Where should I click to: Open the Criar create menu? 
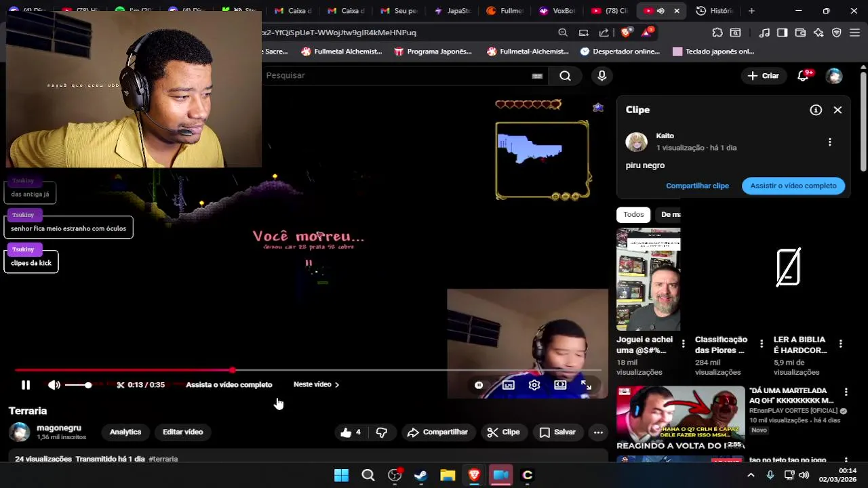pos(764,76)
